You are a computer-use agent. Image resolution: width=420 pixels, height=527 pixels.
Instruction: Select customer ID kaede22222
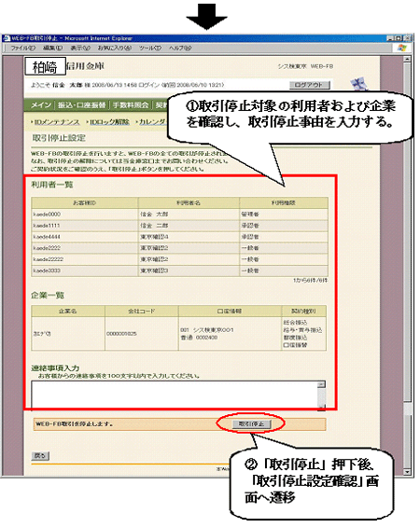[x=49, y=259]
